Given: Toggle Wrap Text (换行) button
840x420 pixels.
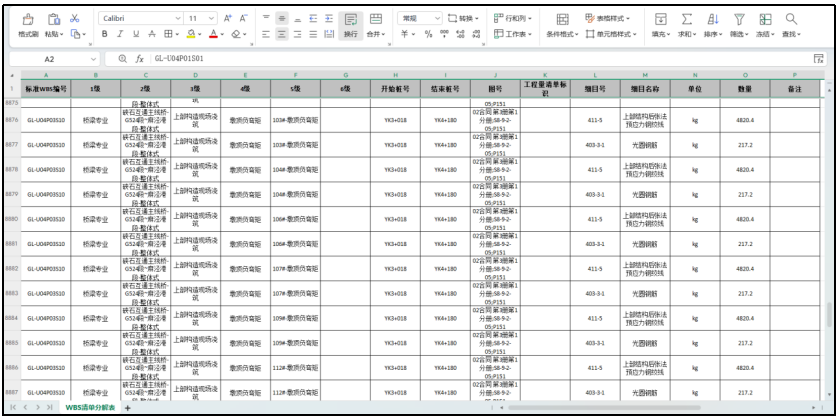Looking at the screenshot, I should 351,25.
